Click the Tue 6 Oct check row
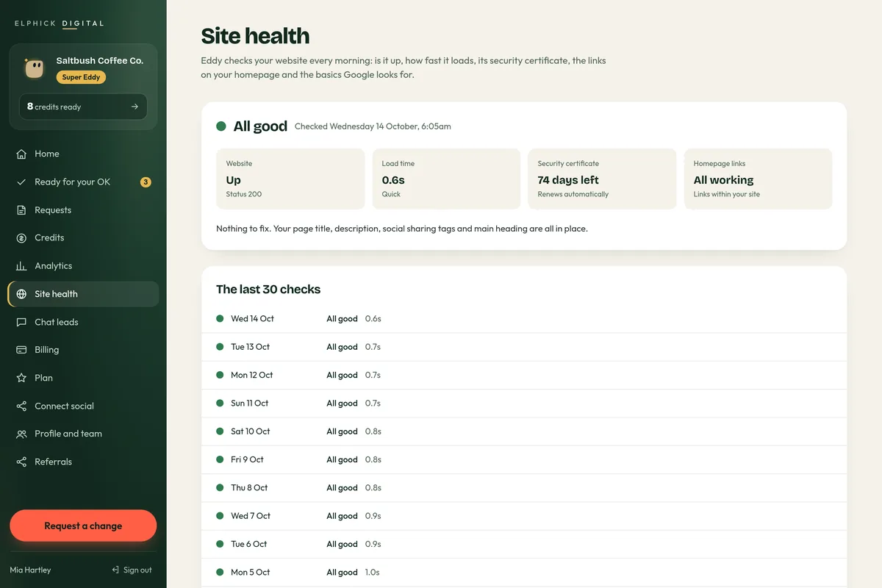 click(x=524, y=544)
